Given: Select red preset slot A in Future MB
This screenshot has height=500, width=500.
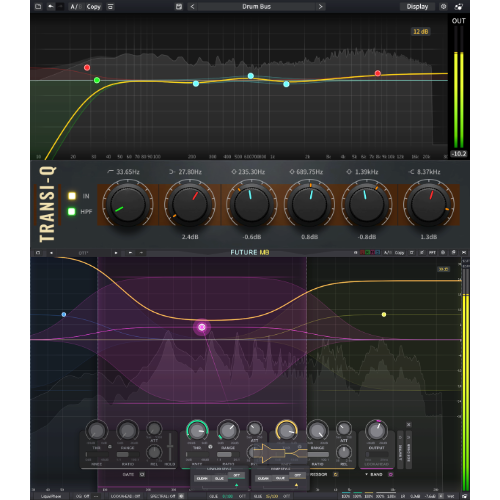Looking at the screenshot, I should pos(362,253).
